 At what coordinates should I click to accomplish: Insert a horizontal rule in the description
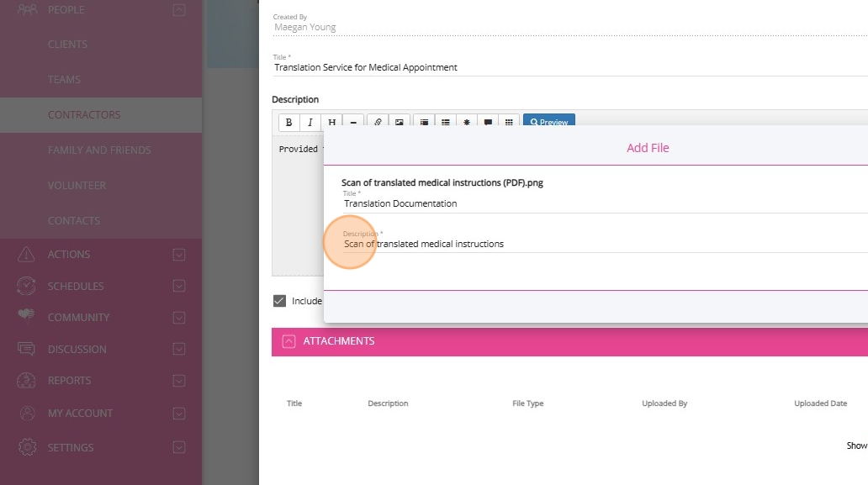[x=353, y=122]
